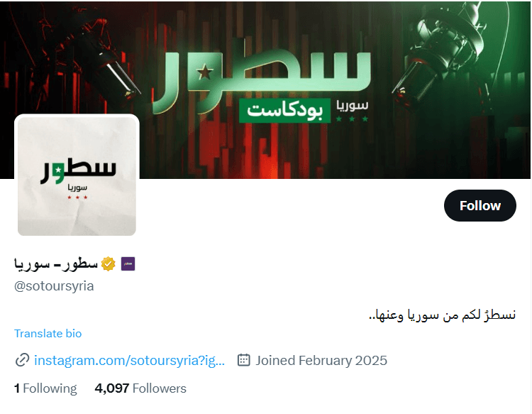
Task: Click the @sotoursyria handle text
Action: 54,286
